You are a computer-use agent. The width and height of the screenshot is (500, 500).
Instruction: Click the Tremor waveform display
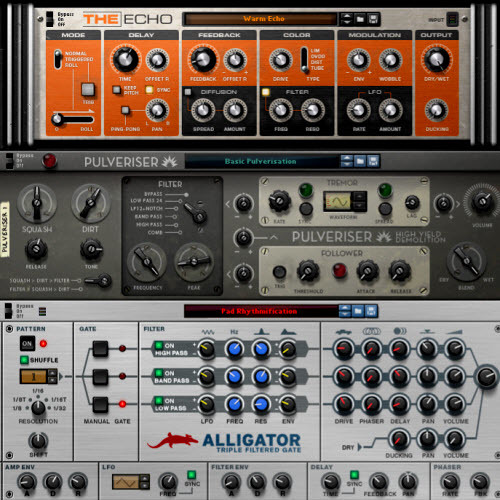pos(337,201)
